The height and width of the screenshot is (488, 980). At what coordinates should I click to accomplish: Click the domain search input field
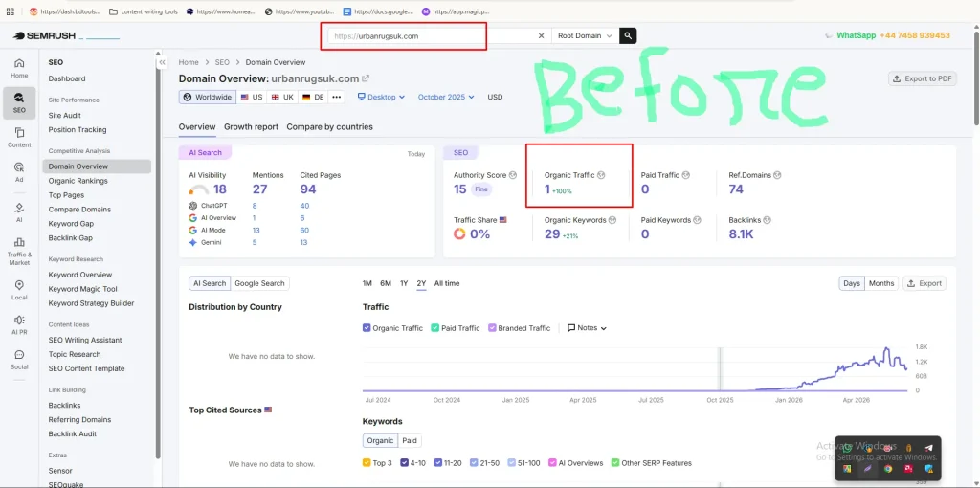click(432, 36)
